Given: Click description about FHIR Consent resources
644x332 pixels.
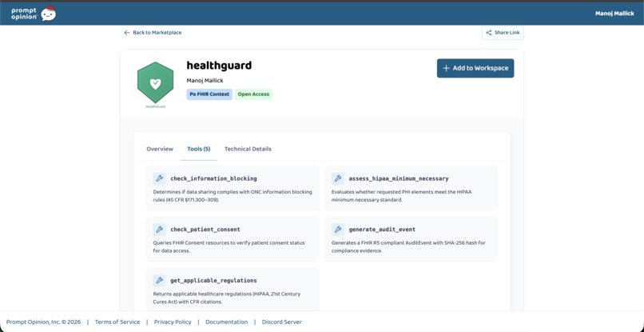Looking at the screenshot, I should click(x=229, y=247).
